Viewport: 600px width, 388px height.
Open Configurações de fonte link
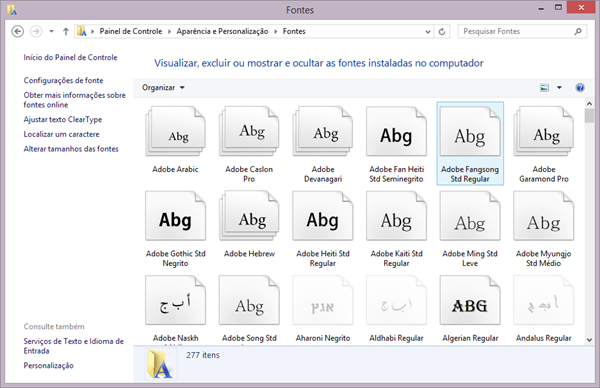tap(64, 80)
